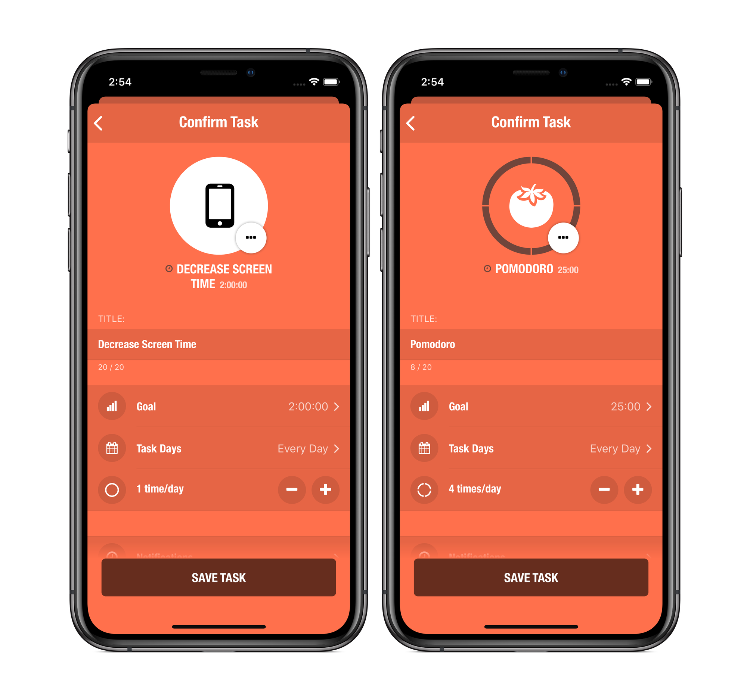Viewport: 747px width, 700px height.
Task: Click the circle frequency icon left screen
Action: (111, 491)
